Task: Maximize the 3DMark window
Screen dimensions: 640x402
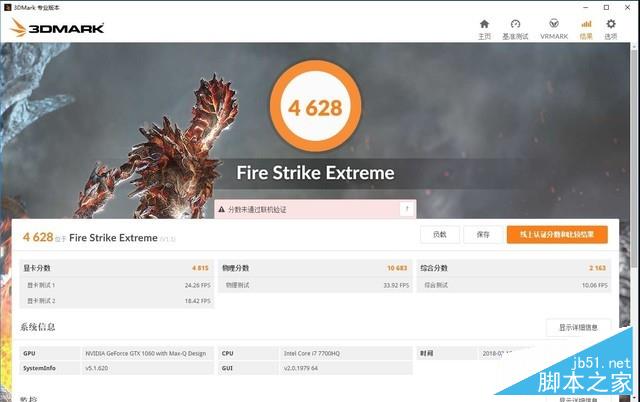Action: (x=607, y=7)
